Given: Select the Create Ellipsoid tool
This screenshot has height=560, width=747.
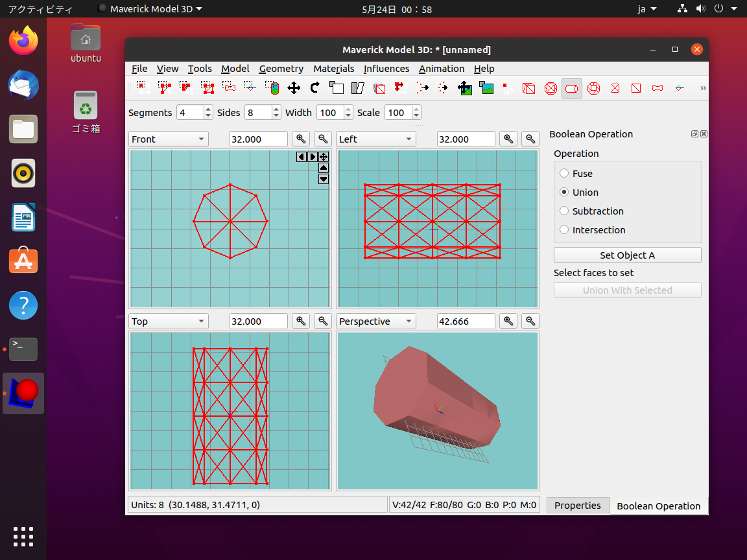Looking at the screenshot, I should (551, 87).
